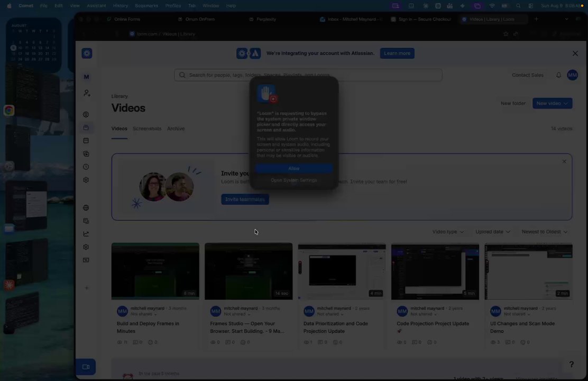Click Allow in the Loom permission dialog
588x381 pixels.
click(294, 169)
